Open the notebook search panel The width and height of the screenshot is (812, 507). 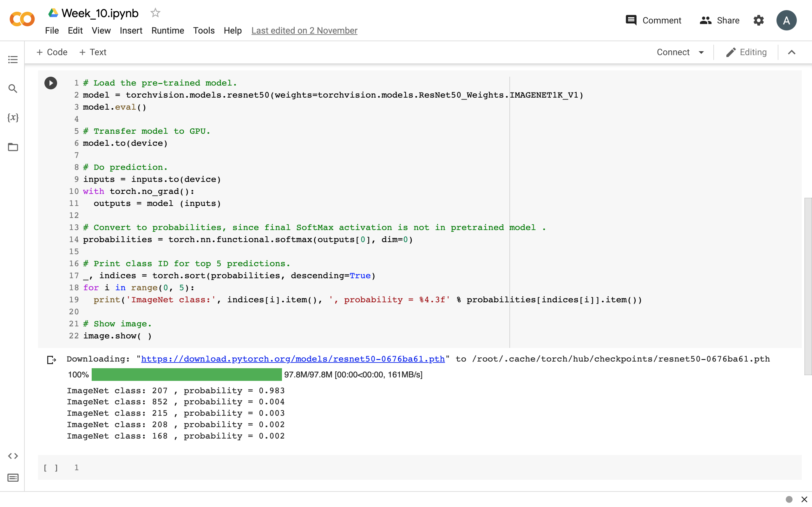pos(13,88)
